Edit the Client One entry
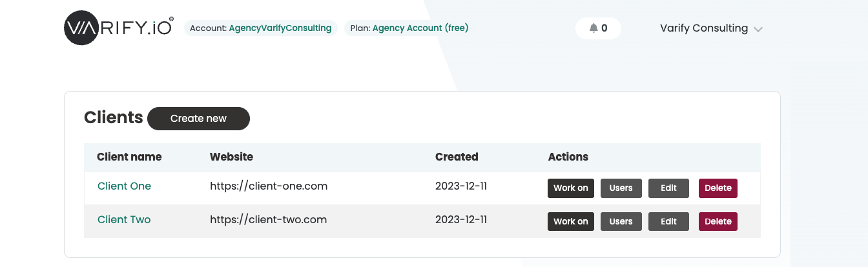This screenshot has height=267, width=868. point(669,188)
